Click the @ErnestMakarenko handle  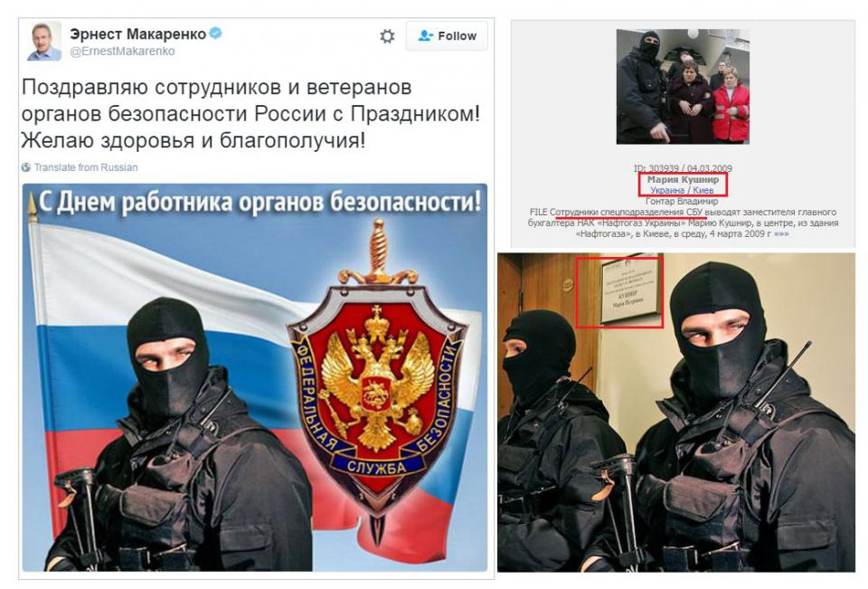(x=122, y=51)
